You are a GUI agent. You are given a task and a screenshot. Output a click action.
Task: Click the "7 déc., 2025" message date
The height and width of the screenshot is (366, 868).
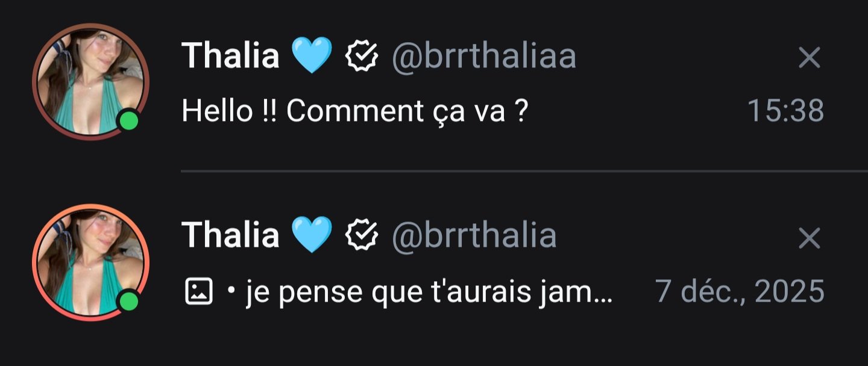(739, 291)
